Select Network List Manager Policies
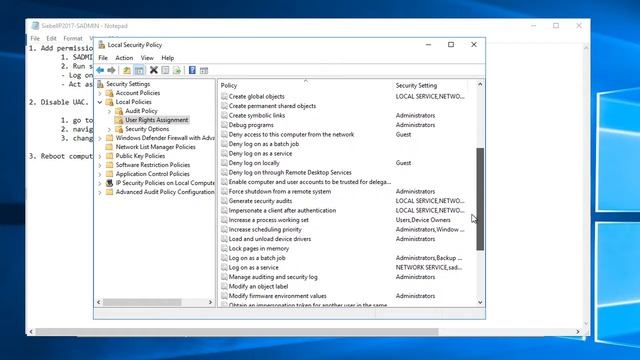This screenshot has height=360, width=640. [x=155, y=147]
